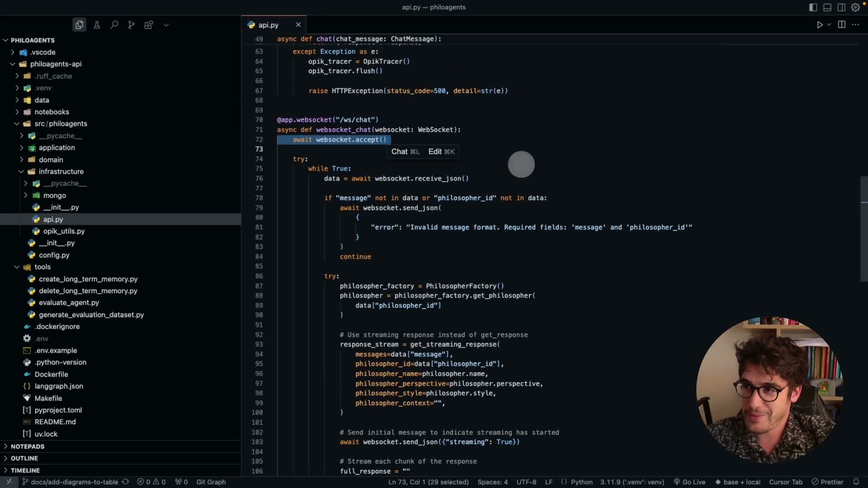Open the settings gear in title bar

(855, 7)
